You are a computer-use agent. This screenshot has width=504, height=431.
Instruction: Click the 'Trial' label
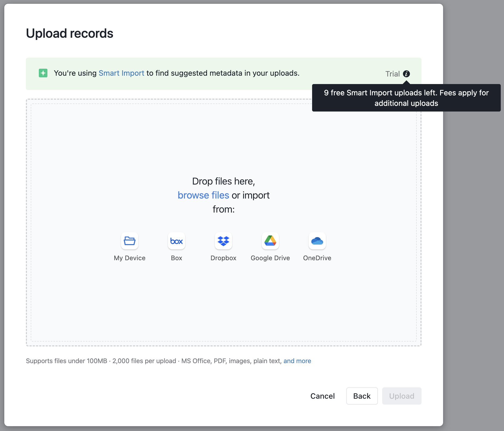392,74
